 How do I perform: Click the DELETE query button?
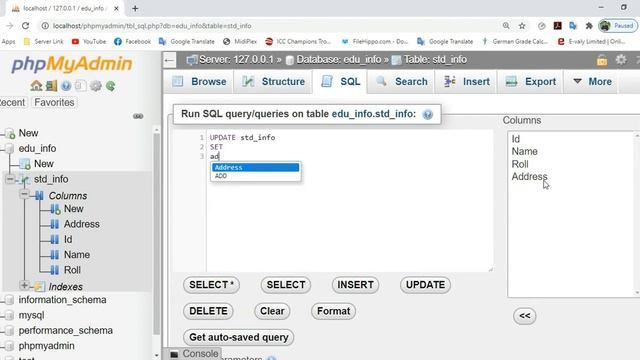tap(208, 311)
